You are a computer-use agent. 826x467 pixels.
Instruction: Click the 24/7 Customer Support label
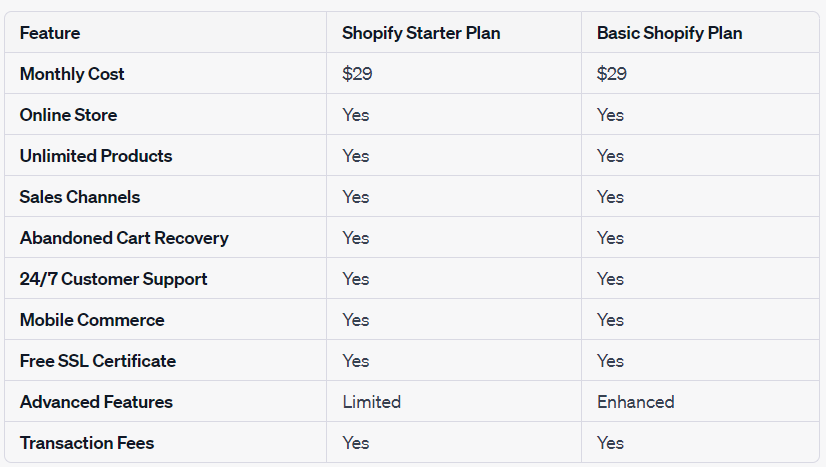pyautogui.click(x=113, y=279)
